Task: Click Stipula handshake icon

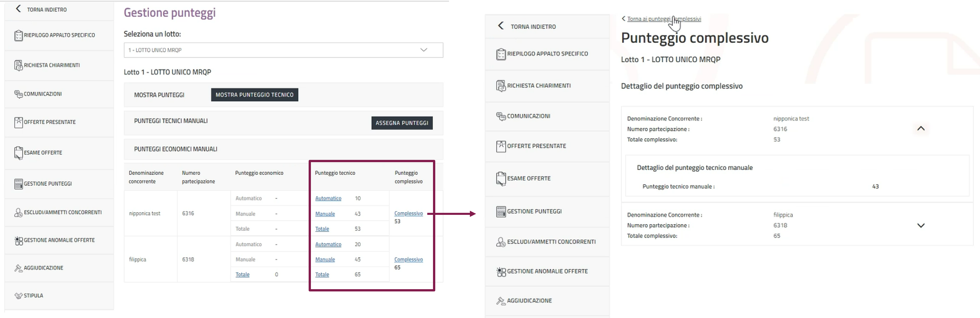Action: tap(18, 295)
